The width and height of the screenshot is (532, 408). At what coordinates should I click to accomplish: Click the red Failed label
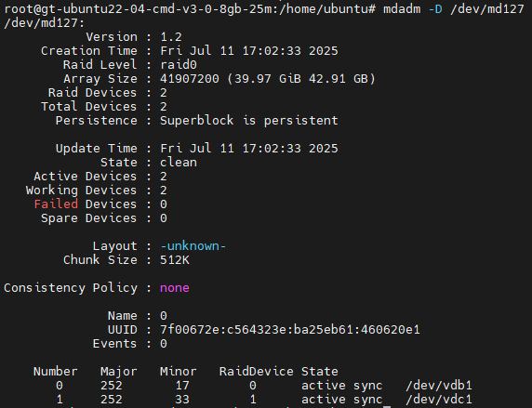[x=56, y=204]
